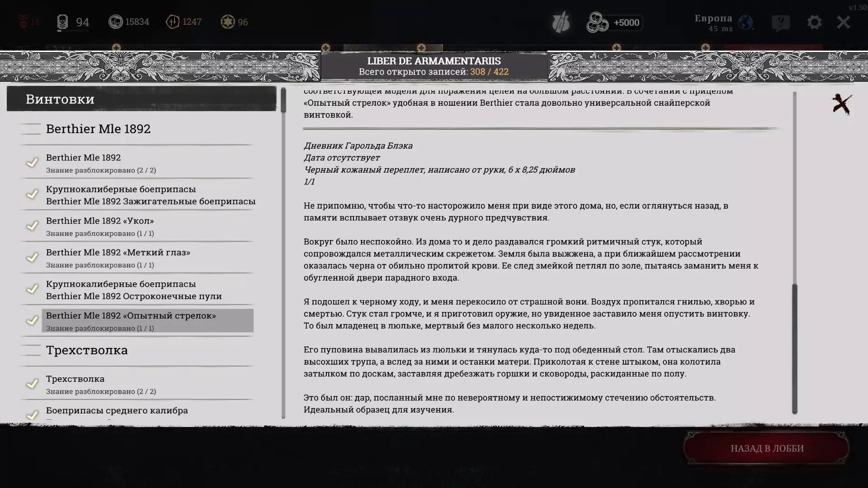This screenshot has height=488, width=868.
Task: Open the crossed-out bullet icon in top bar
Action: pos(561,23)
